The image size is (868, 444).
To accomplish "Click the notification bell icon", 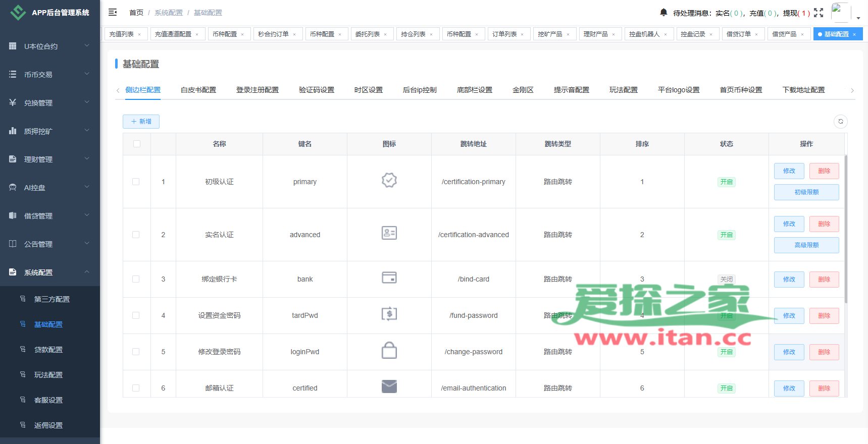I will pyautogui.click(x=663, y=12).
